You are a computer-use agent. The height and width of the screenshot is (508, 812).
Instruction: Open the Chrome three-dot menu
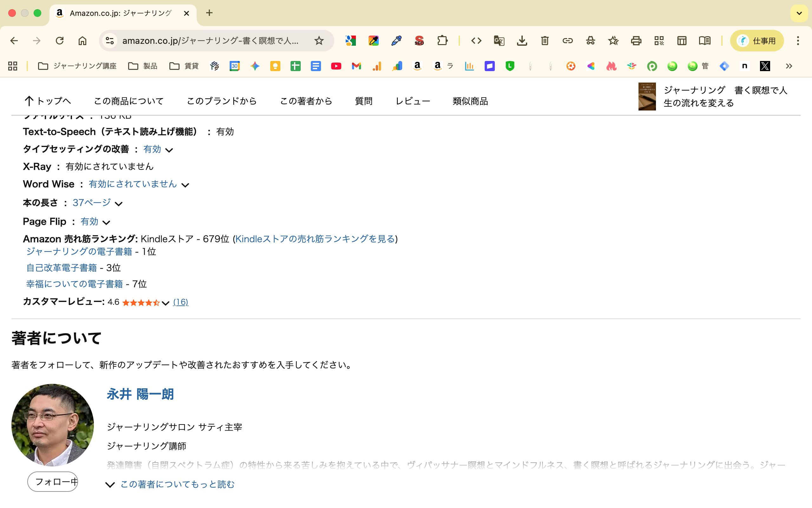pyautogui.click(x=798, y=41)
